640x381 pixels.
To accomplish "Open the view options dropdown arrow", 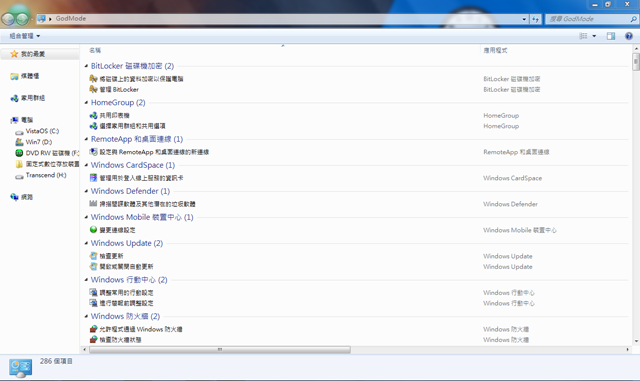I will point(594,36).
